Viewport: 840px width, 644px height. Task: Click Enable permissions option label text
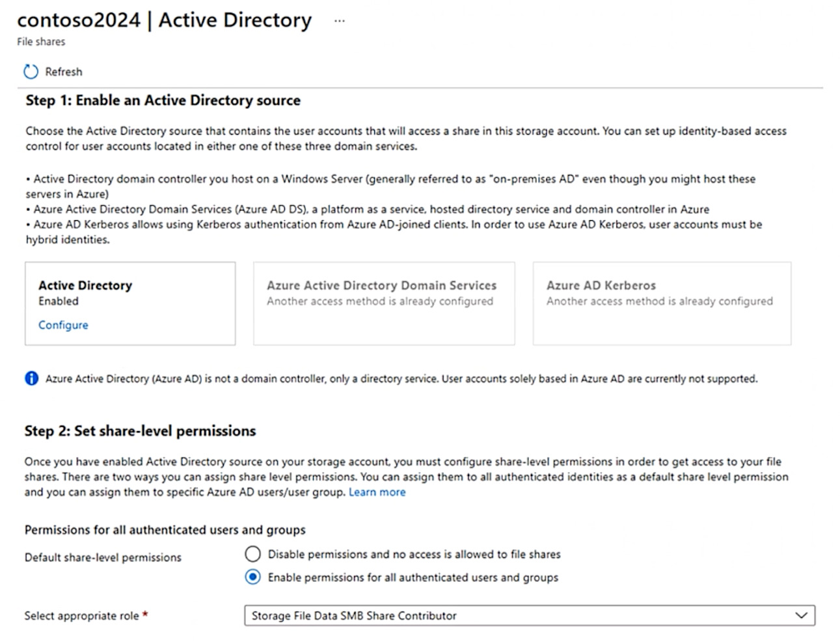[x=413, y=578]
